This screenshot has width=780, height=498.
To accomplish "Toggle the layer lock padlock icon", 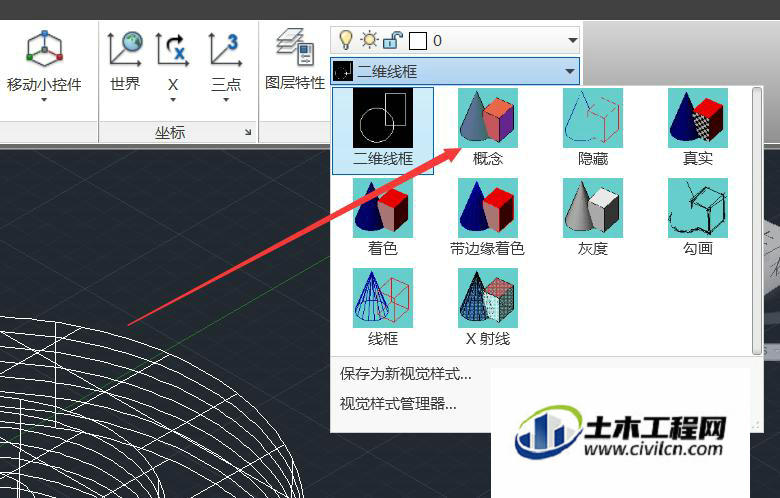I will (392, 40).
